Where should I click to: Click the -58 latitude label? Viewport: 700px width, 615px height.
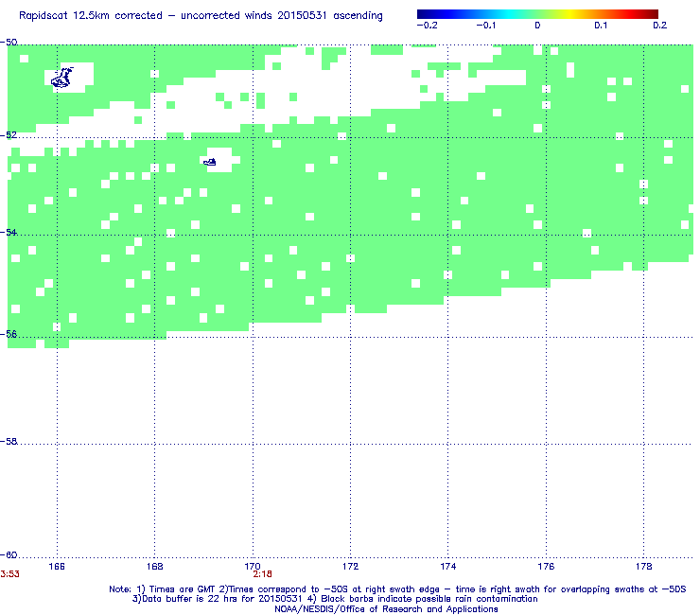(9, 441)
